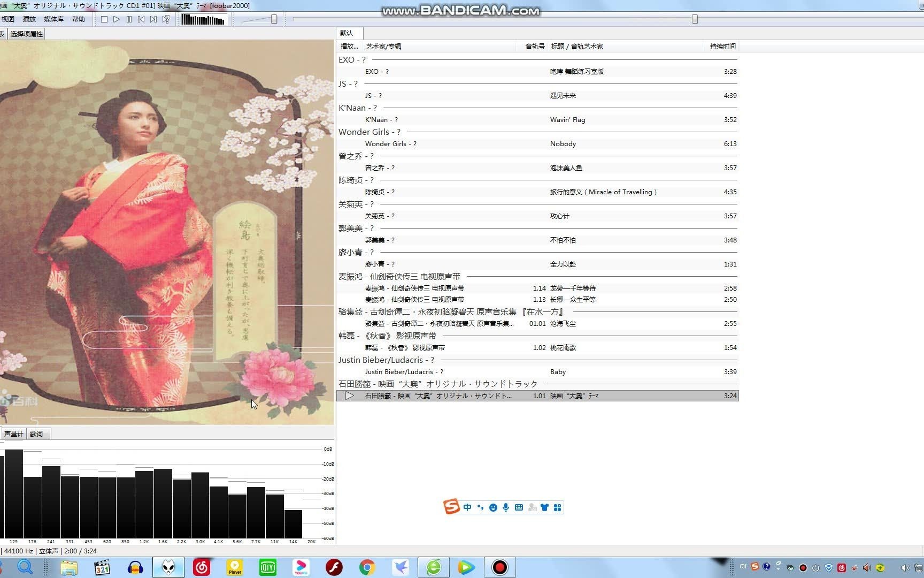This screenshot has height=578, width=924.
Task: Pause the track using the toolbar Pause icon
Action: click(x=129, y=19)
